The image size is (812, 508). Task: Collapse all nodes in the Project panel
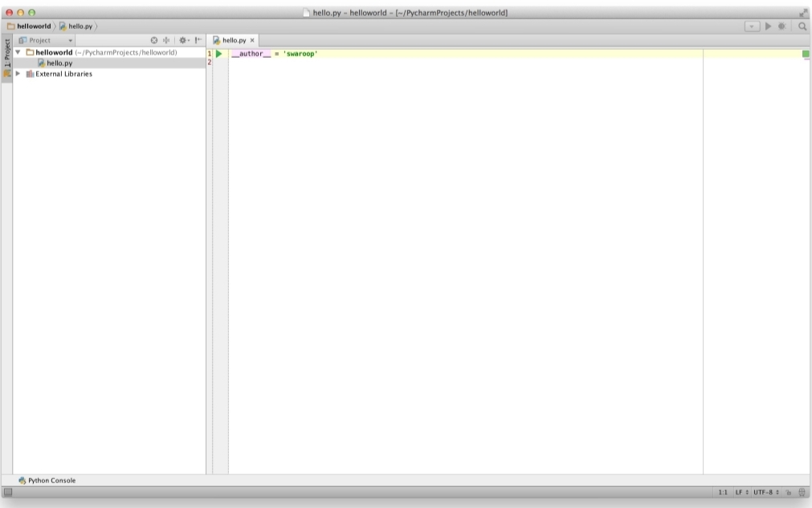(x=153, y=39)
